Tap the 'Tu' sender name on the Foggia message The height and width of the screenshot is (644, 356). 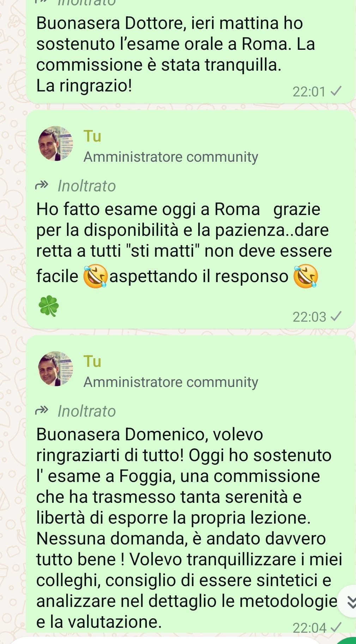point(92,362)
